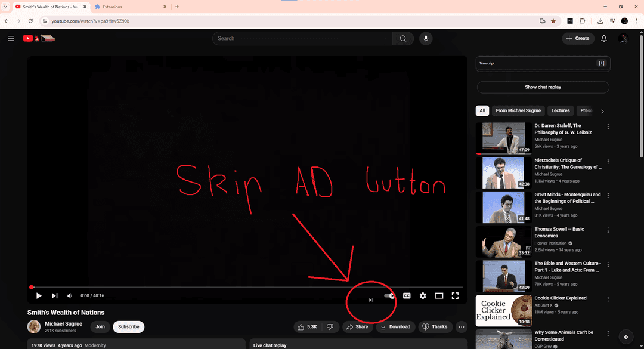Click the tiny skip ad button icon
644x349 pixels.
tap(371, 300)
